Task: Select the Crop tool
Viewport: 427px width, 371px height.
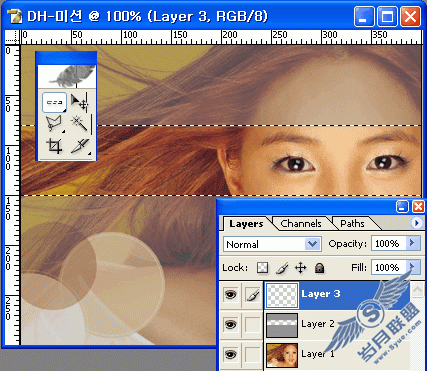Action: (54, 146)
